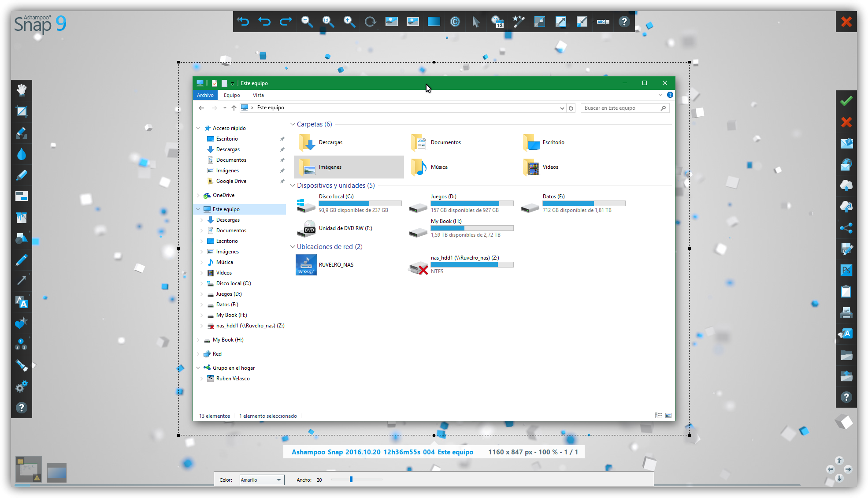Screen dimensions: 868x498
Task: Click the Undo all icon in top toolbar
Action: tap(243, 22)
